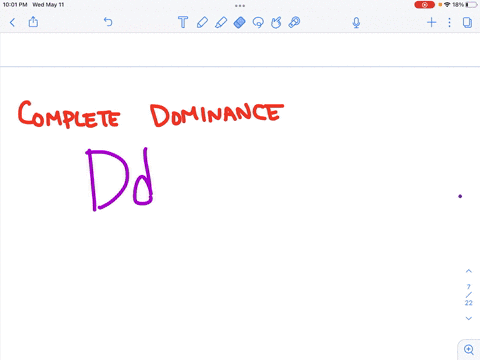The width and height of the screenshot is (480, 360).
Task: Open the zoom magnifier button
Action: 469,349
